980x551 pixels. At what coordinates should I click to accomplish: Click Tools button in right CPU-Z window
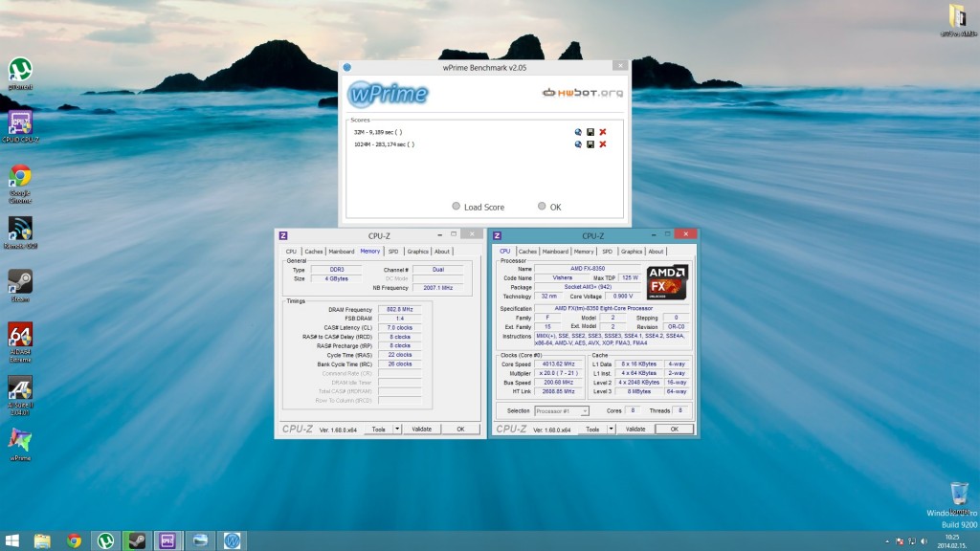coord(592,430)
